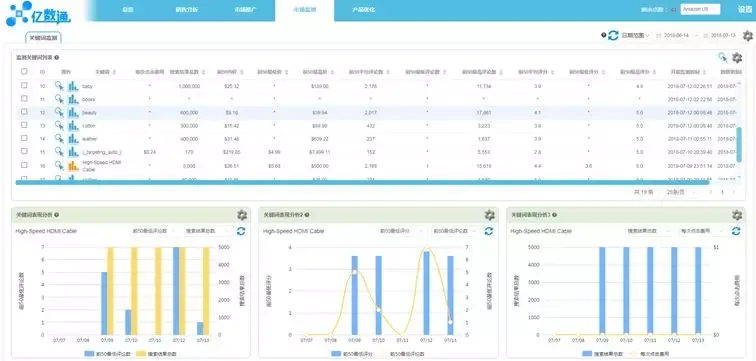Click the blue horizontal scrollbar under the table
The height and width of the screenshot is (361, 756).
pyautogui.click(x=362, y=183)
